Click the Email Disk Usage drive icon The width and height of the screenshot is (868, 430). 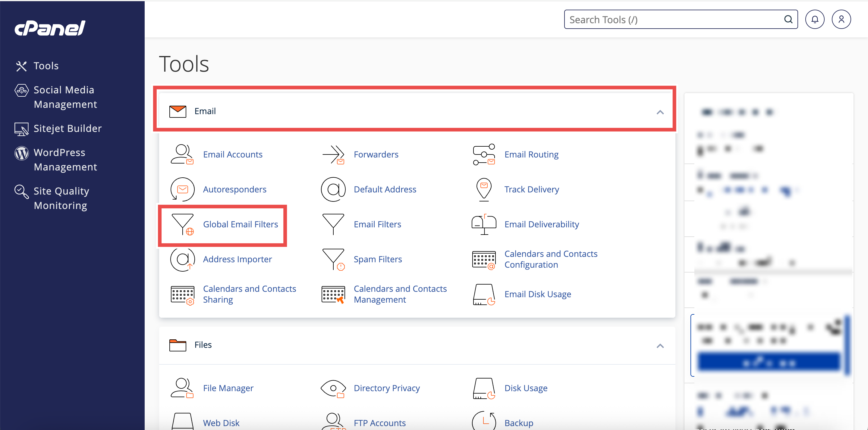(x=484, y=294)
